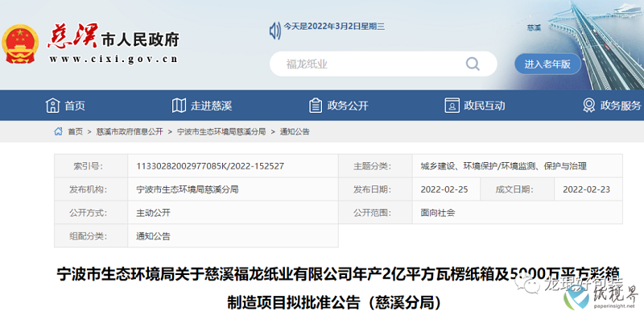Click the small 慈溪 label over the bridge image

tap(534, 28)
